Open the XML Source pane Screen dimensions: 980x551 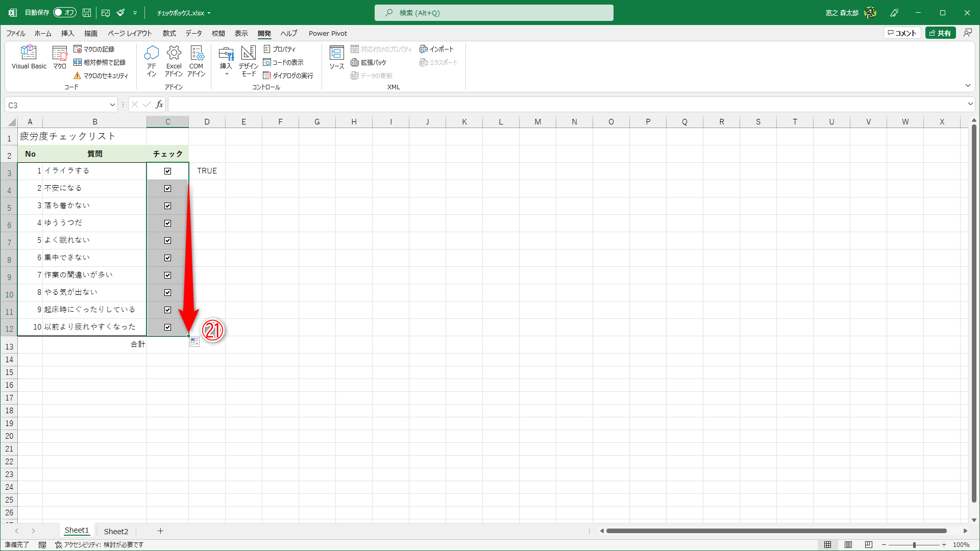tap(336, 57)
